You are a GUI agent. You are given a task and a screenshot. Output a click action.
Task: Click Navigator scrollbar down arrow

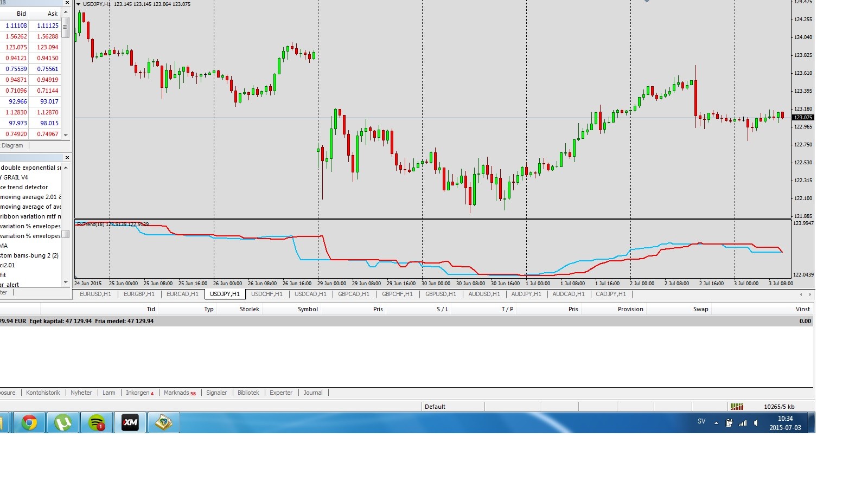coord(66,282)
